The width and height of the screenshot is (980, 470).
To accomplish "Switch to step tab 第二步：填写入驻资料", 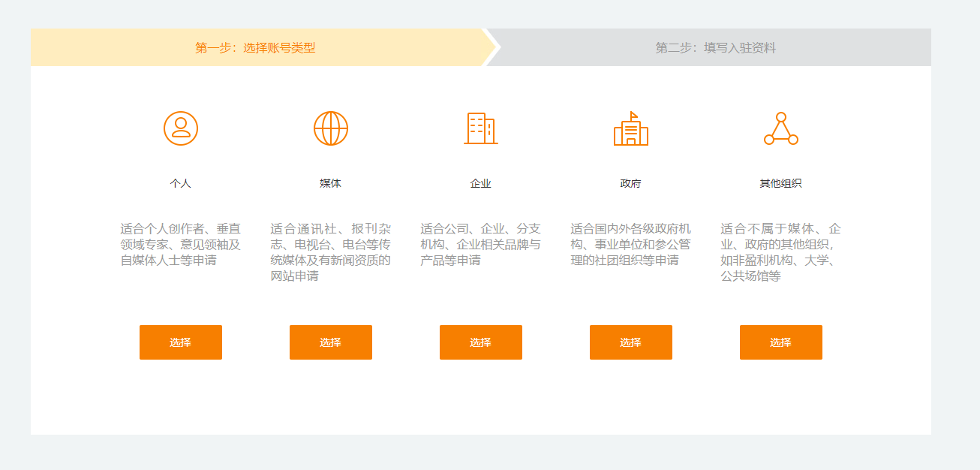I will pyautogui.click(x=715, y=48).
